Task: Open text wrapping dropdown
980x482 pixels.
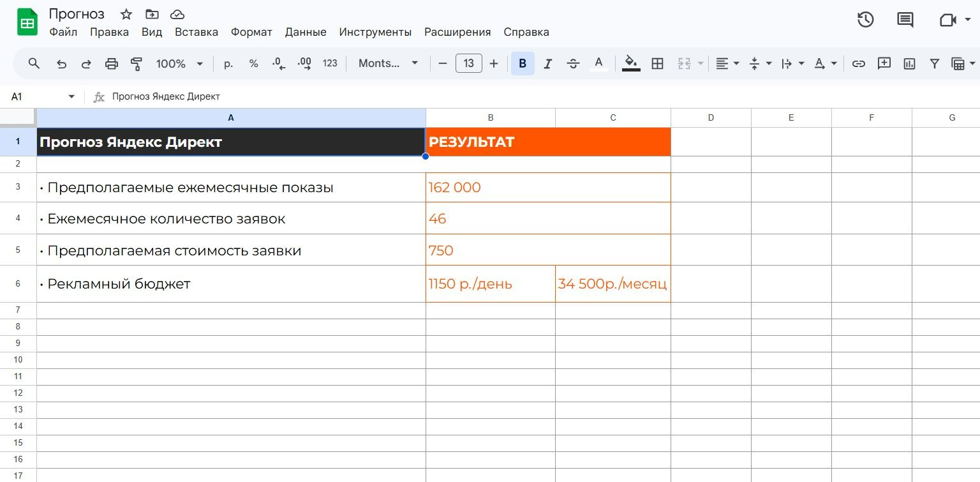Action: (793, 63)
